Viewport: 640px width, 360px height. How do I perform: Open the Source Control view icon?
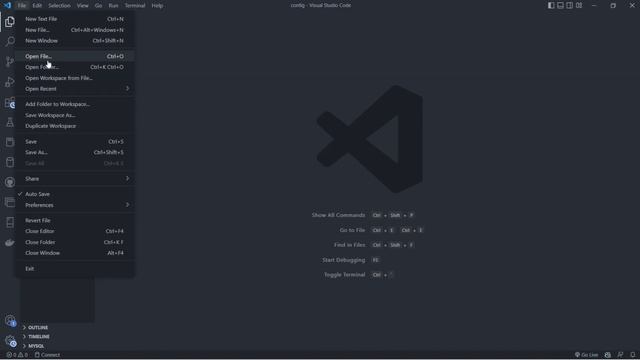[x=10, y=62]
